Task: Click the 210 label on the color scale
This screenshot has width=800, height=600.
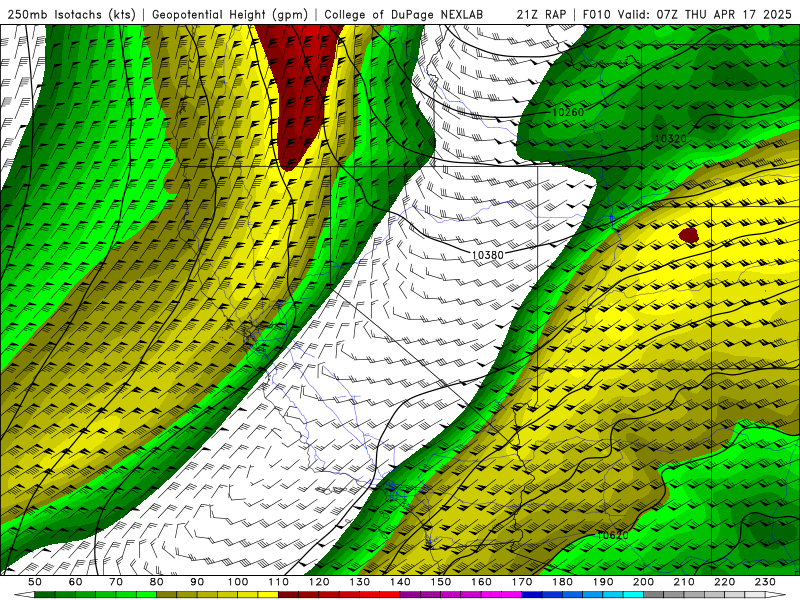Action: (684, 582)
